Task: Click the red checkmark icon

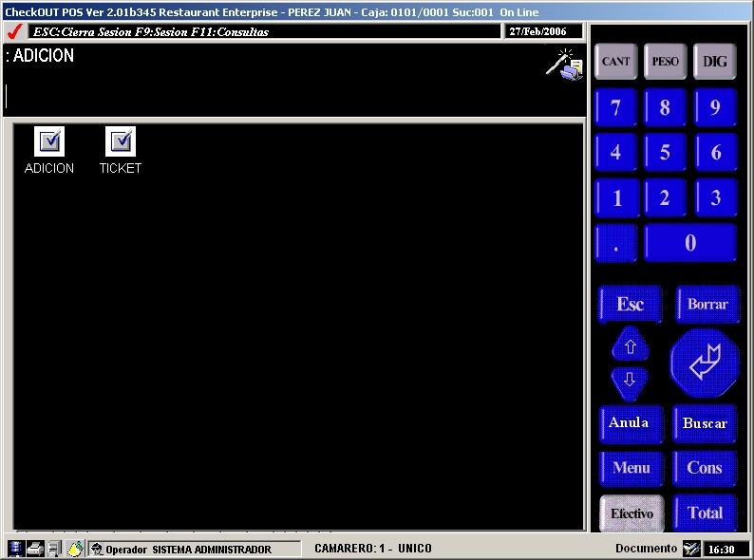Action: tap(15, 31)
